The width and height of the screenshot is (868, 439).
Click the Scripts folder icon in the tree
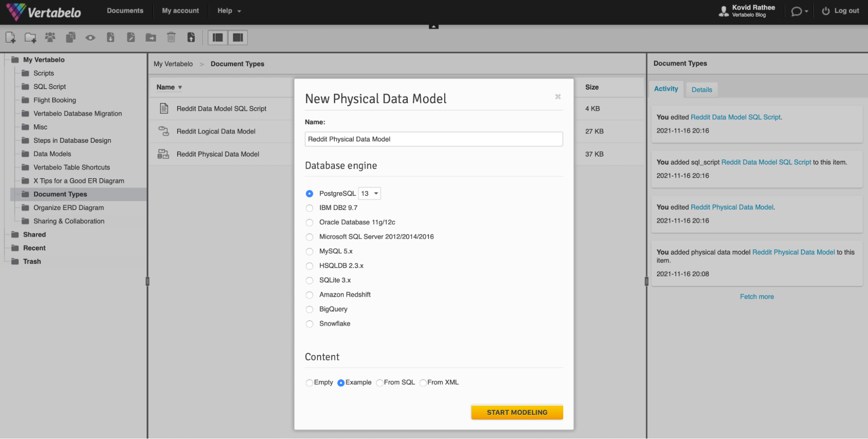coord(26,73)
